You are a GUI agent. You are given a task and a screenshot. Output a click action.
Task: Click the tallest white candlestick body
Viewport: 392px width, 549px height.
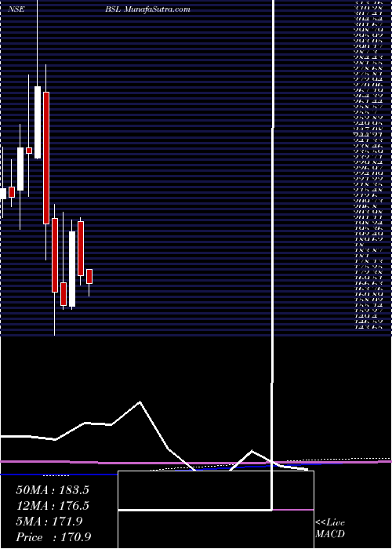coord(72,269)
